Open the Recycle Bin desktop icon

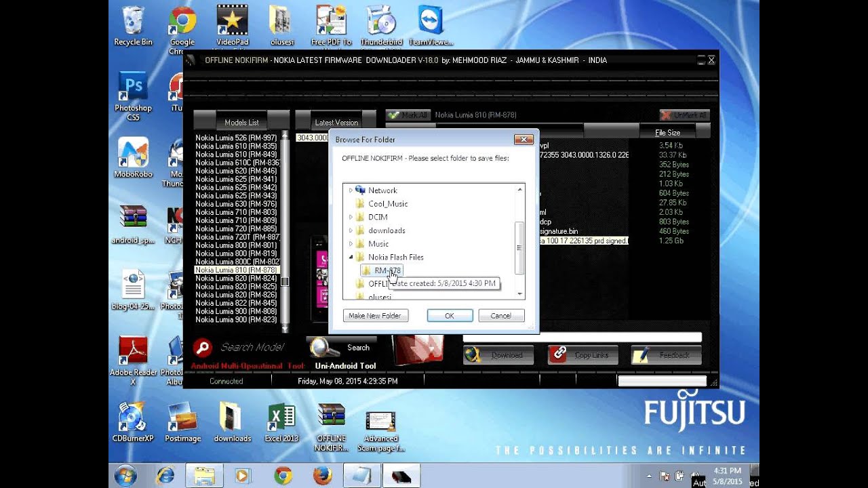click(x=133, y=26)
